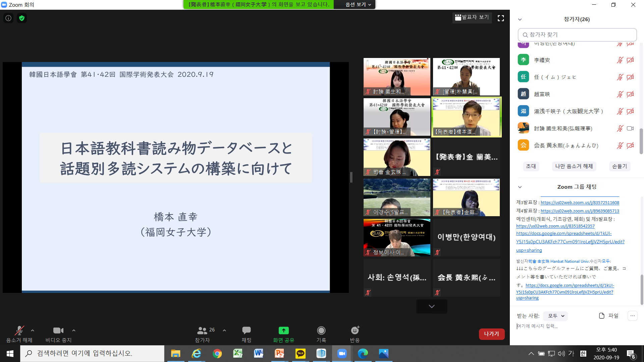
Task: Open meeting information icon
Action: (8, 18)
